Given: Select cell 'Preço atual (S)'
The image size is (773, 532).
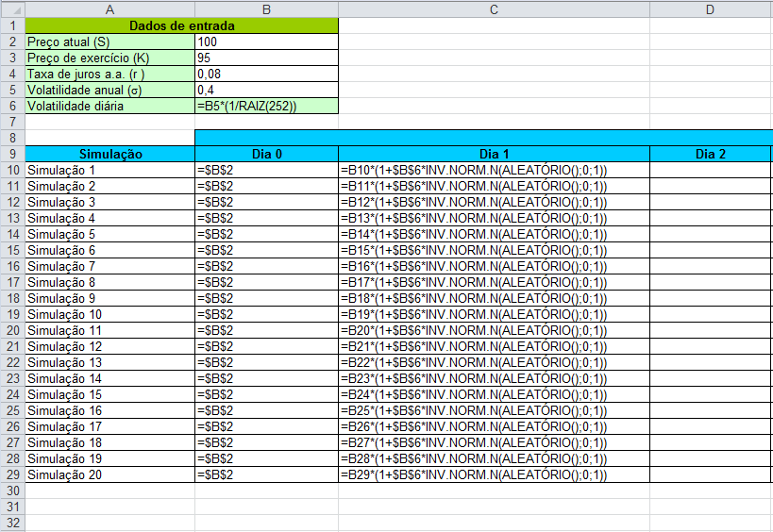Looking at the screenshot, I should 109,42.
